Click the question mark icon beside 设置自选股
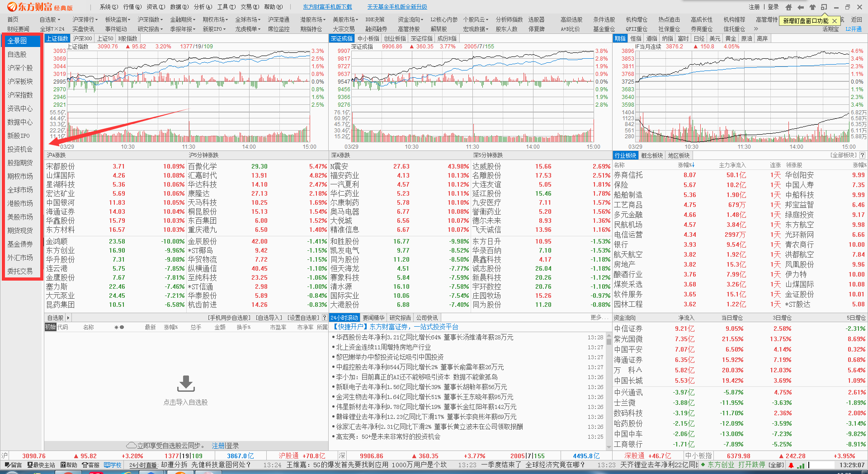Screen dimensions: 868x474 324,318
